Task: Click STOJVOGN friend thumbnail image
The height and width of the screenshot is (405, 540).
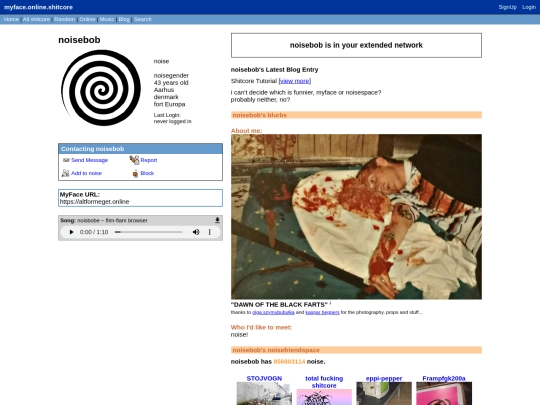Action: click(264, 394)
